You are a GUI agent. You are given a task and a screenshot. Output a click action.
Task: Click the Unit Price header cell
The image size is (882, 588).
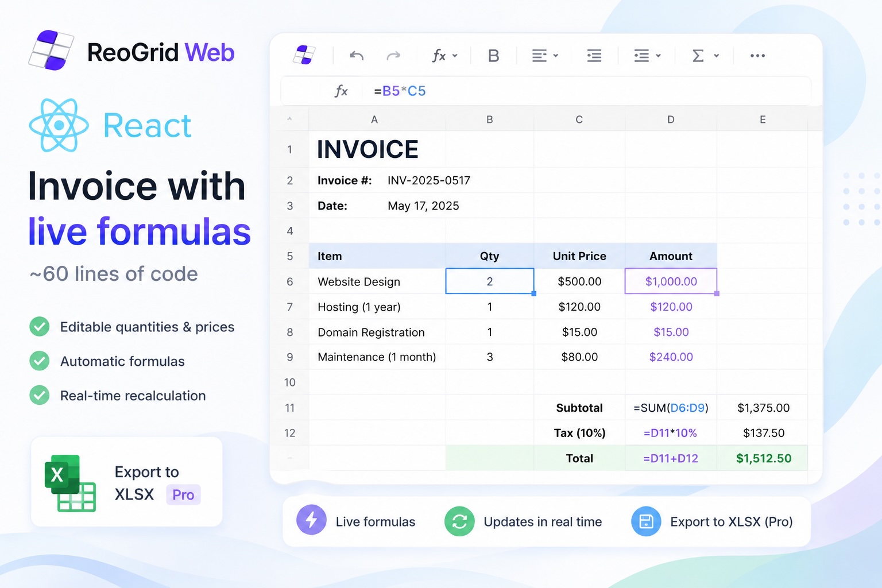click(x=579, y=256)
